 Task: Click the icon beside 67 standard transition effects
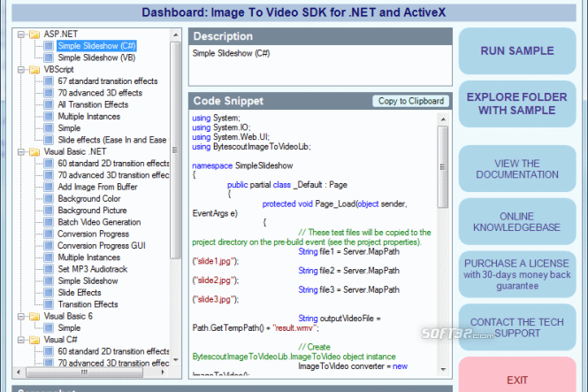(49, 81)
